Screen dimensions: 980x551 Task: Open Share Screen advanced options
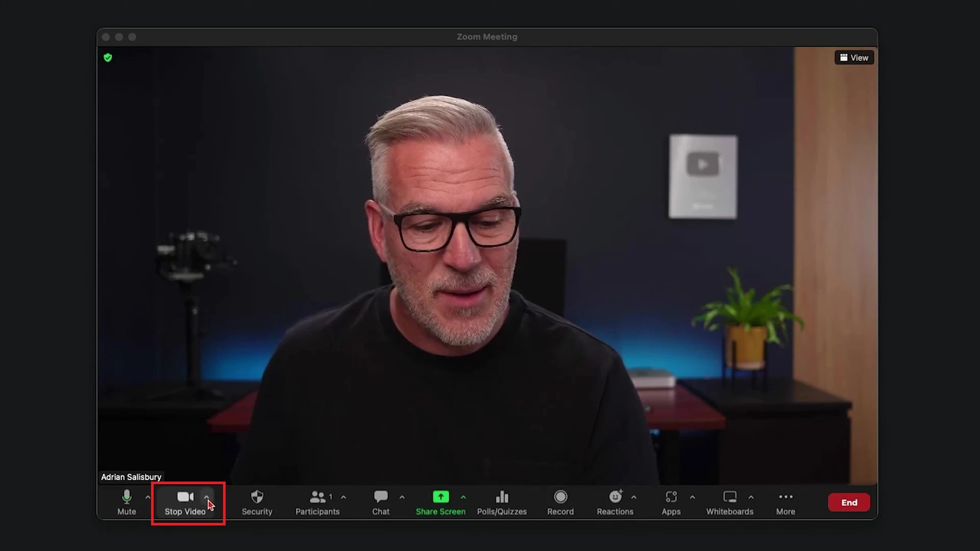(463, 497)
